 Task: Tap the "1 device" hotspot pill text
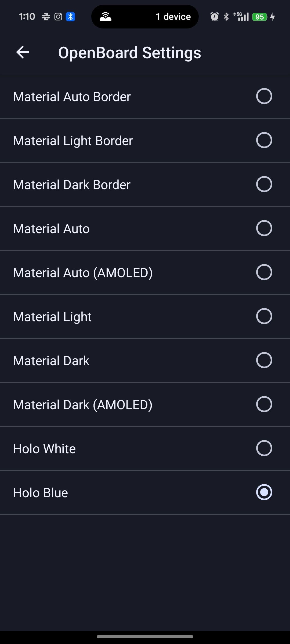coord(173,17)
